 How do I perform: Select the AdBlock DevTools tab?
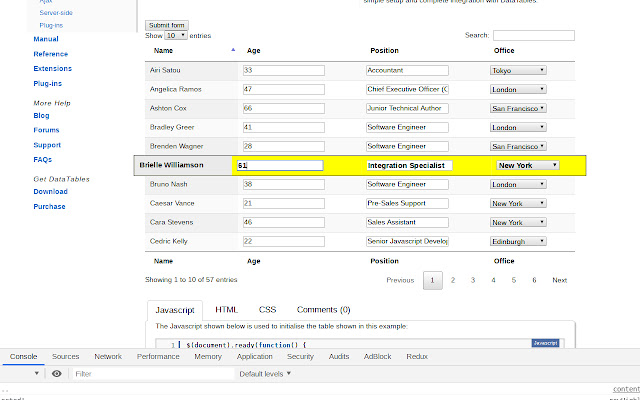point(378,356)
